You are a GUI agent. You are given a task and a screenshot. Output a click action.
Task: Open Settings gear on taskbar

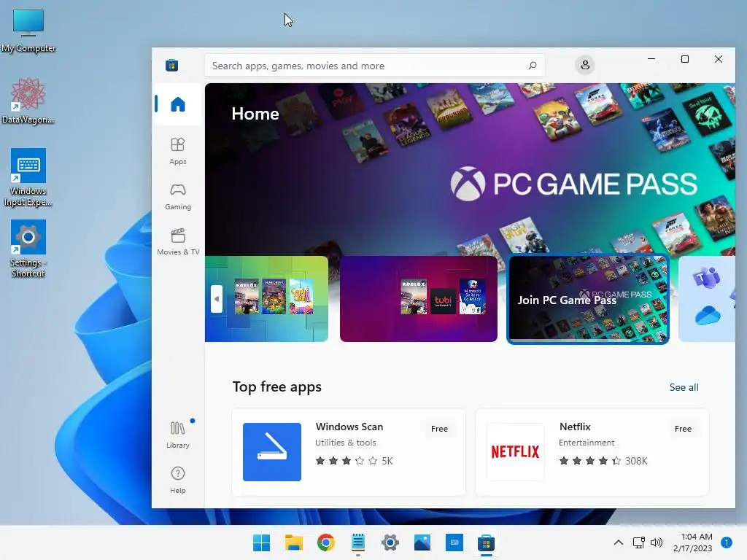coord(390,542)
